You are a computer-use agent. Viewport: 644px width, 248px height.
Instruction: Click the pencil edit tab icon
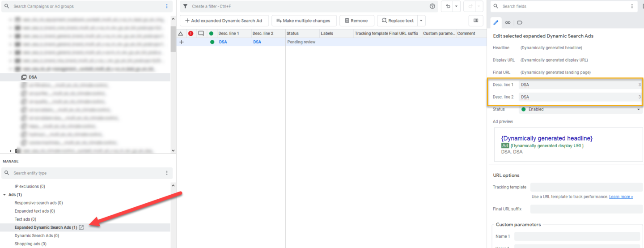coord(496,22)
